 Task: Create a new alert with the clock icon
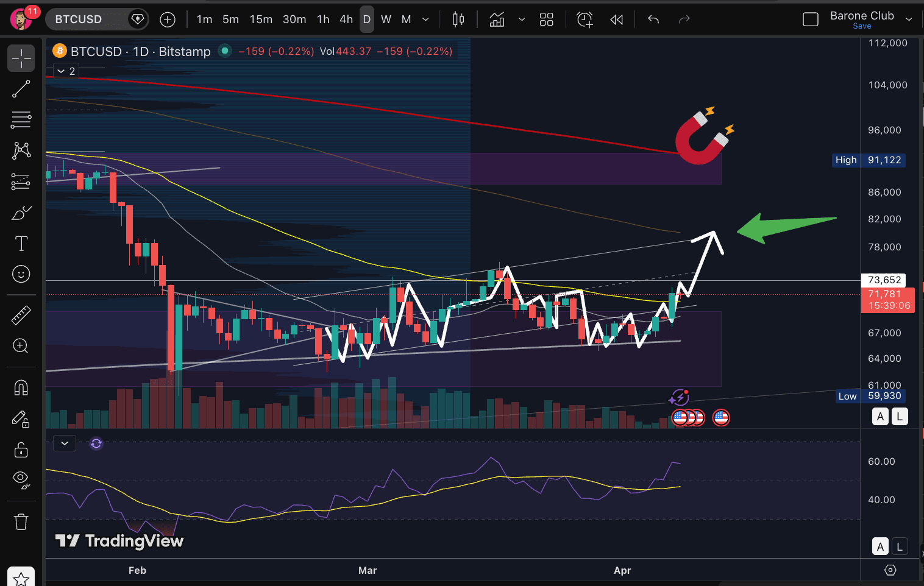585,19
